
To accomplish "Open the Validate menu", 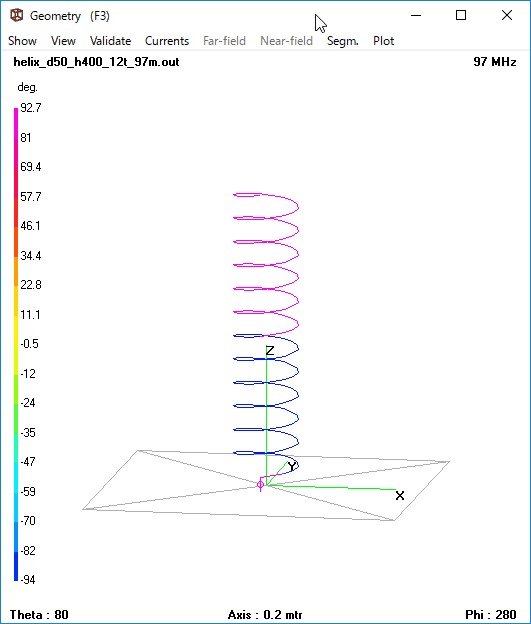I will coord(110,41).
